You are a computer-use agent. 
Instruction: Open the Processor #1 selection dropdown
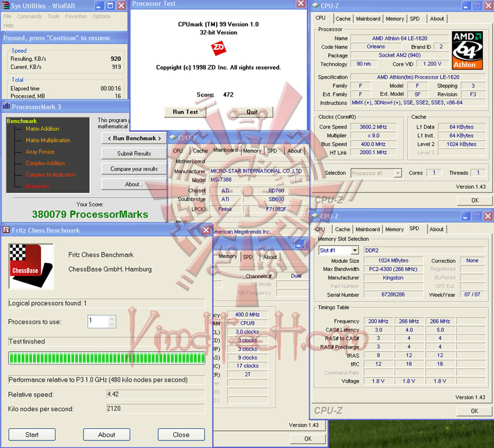398,173
